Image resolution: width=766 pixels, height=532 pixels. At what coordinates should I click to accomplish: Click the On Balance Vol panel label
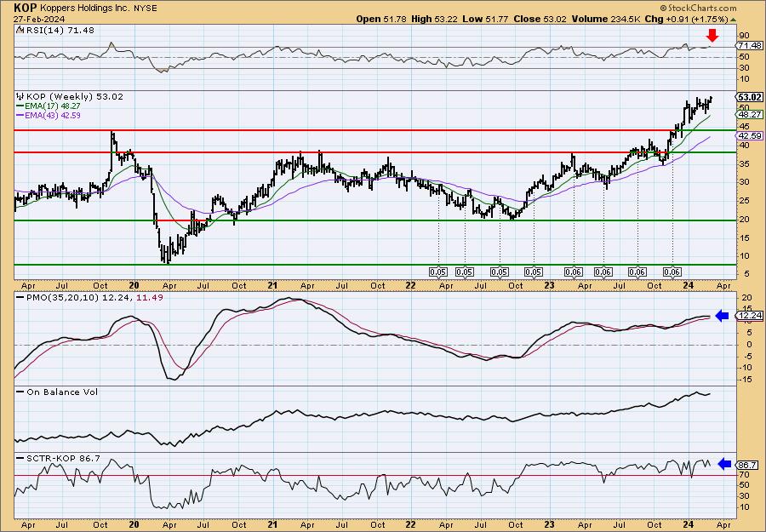(x=62, y=392)
